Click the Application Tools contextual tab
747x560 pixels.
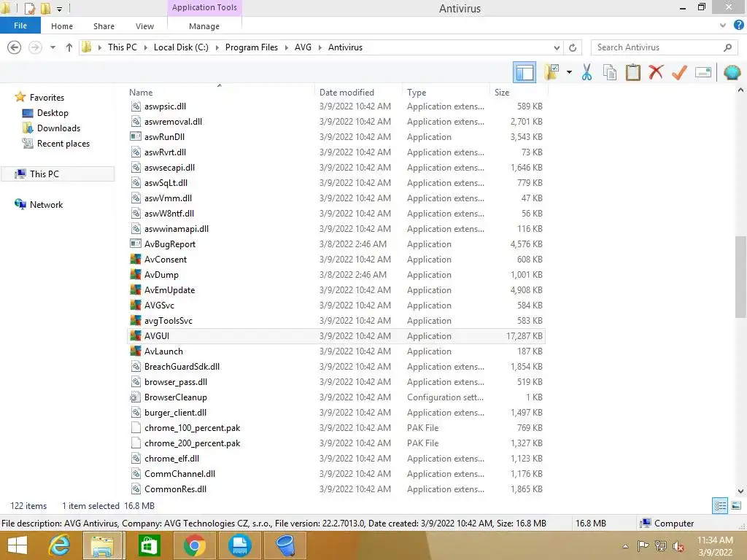204,7
